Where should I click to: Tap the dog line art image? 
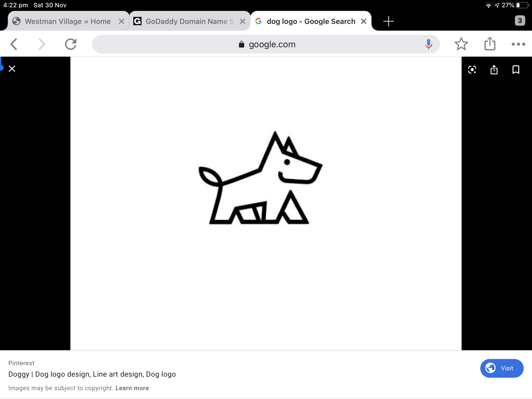tap(261, 179)
